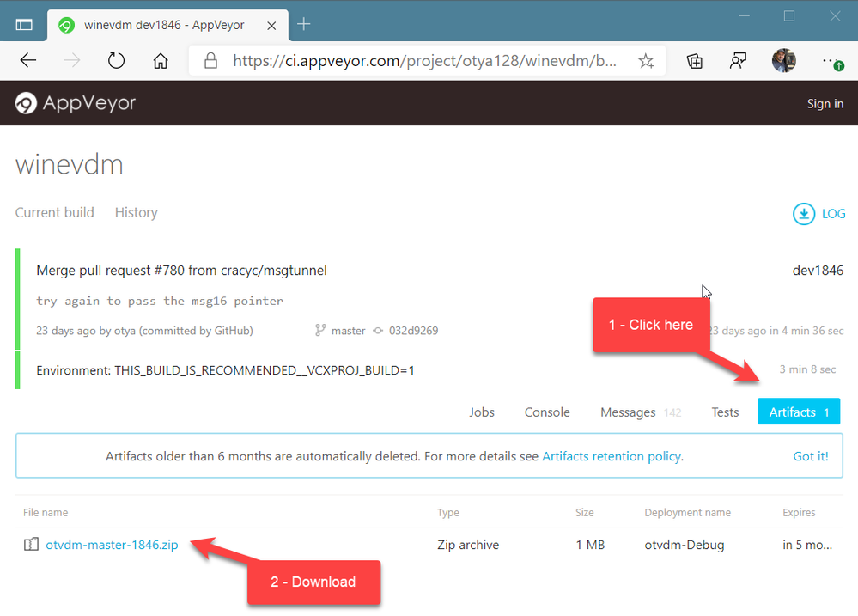
Task: Maximize the browser window
Action: coord(789,16)
